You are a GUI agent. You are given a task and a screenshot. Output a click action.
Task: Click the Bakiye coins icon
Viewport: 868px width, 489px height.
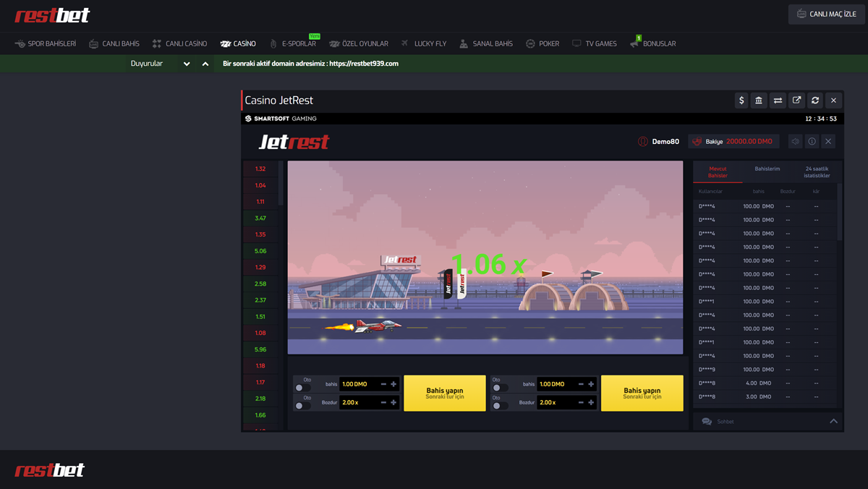[x=697, y=142]
